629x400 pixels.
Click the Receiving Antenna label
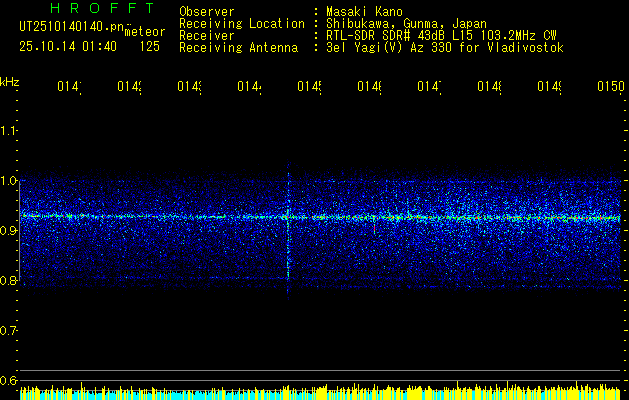[239, 48]
